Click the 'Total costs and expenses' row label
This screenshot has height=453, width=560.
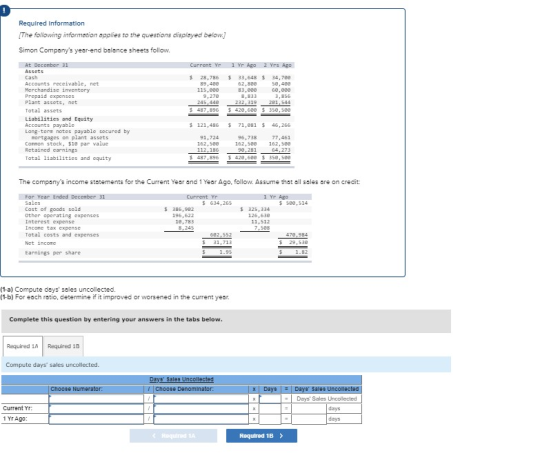tap(62, 235)
